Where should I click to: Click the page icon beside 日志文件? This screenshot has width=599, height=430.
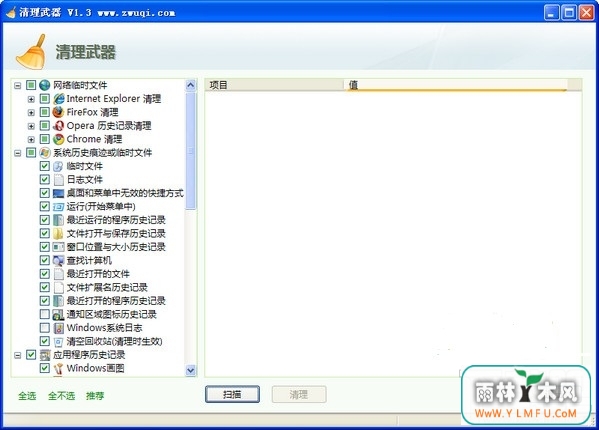pos(58,179)
